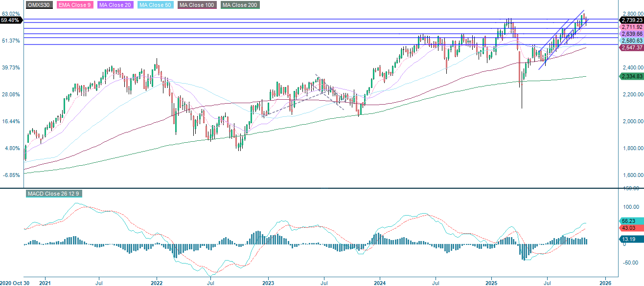Click the 63.02% left axis label
The image size is (644, 286).
coord(11,14)
